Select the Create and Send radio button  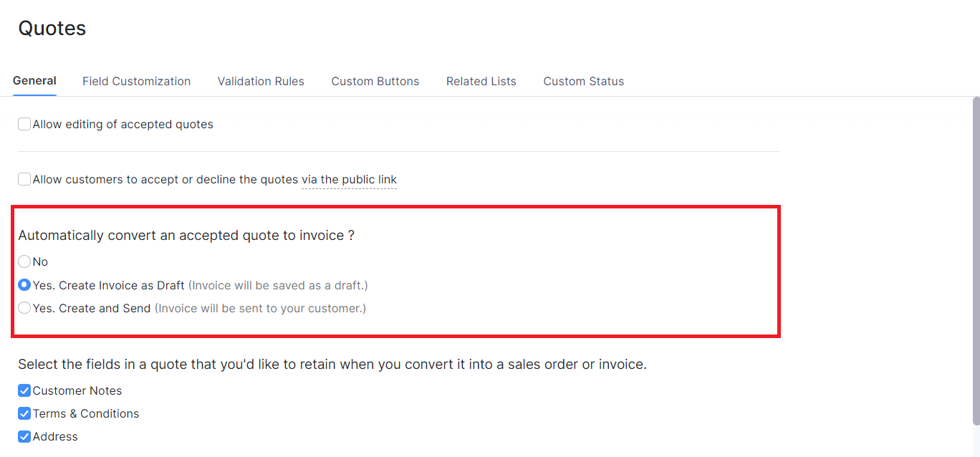(24, 308)
